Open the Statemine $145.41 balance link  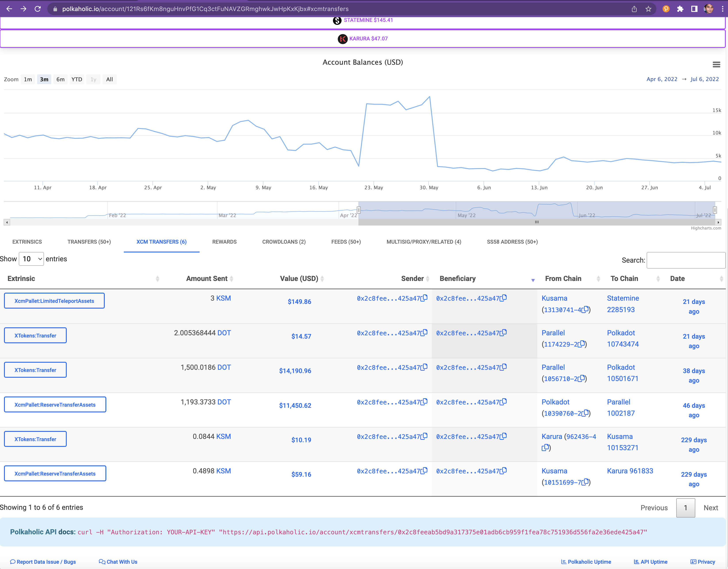point(368,20)
